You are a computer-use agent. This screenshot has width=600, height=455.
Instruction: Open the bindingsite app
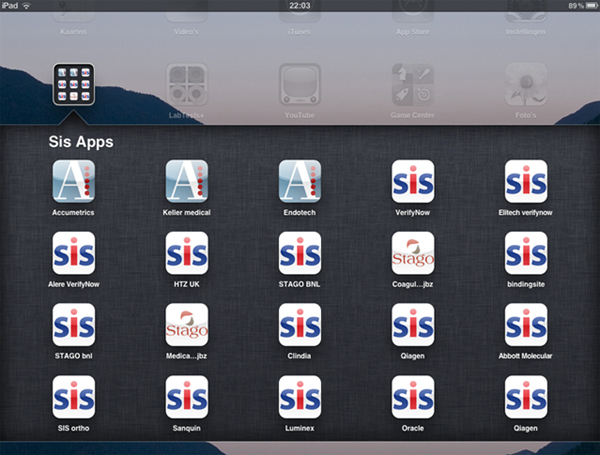[x=526, y=253]
